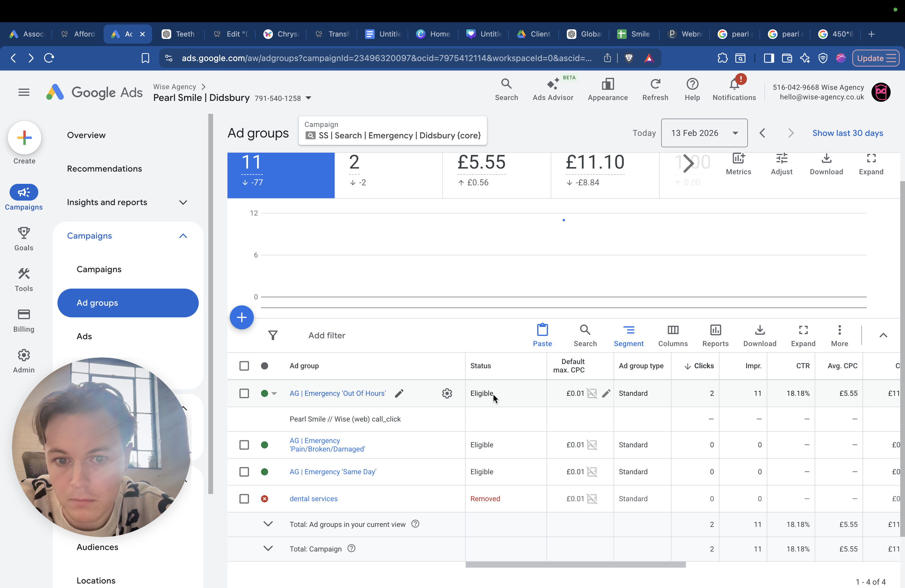905x588 pixels.
Task: Expand Total: Campaign row chevron
Action: [268, 548]
